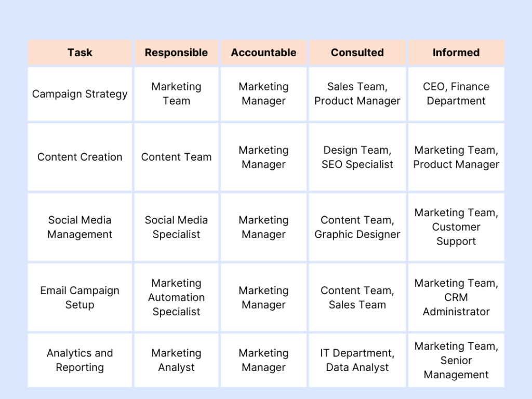The height and width of the screenshot is (399, 532).
Task: Select the Marketing Analyst cell
Action: pyautogui.click(x=177, y=361)
